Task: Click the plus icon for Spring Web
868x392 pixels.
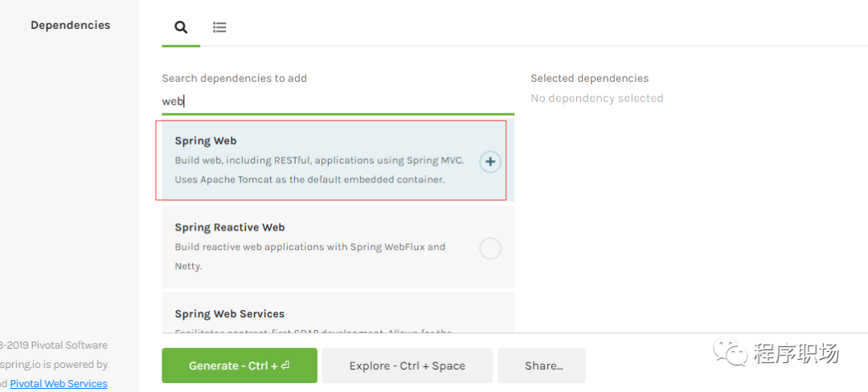Action: point(490,161)
